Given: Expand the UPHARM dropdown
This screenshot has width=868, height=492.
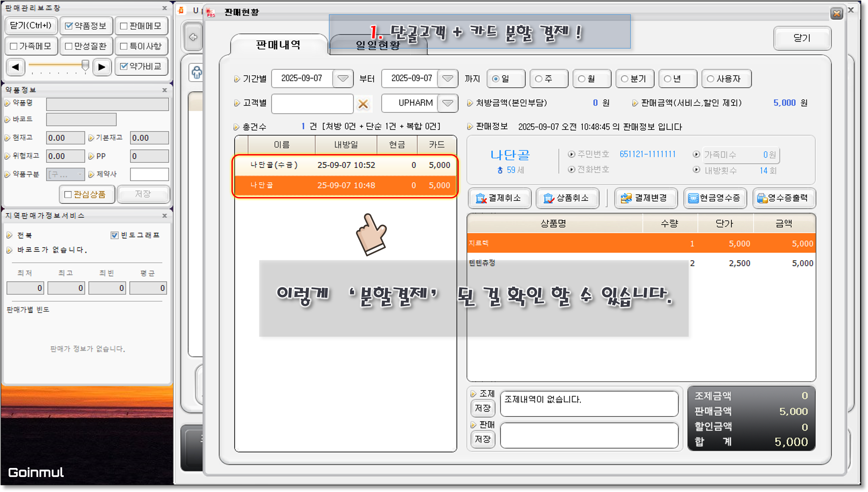Looking at the screenshot, I should (447, 103).
